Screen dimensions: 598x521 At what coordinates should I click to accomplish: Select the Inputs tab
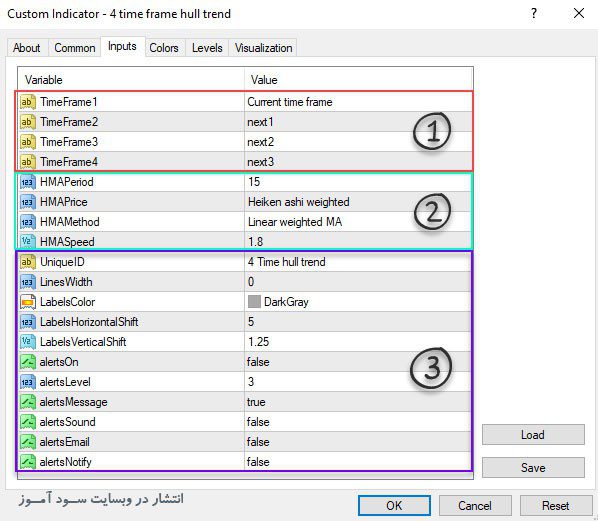pyautogui.click(x=122, y=47)
